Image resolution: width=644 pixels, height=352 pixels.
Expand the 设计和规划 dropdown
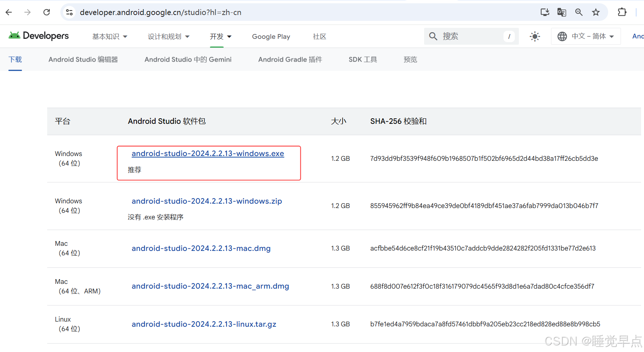pos(169,36)
